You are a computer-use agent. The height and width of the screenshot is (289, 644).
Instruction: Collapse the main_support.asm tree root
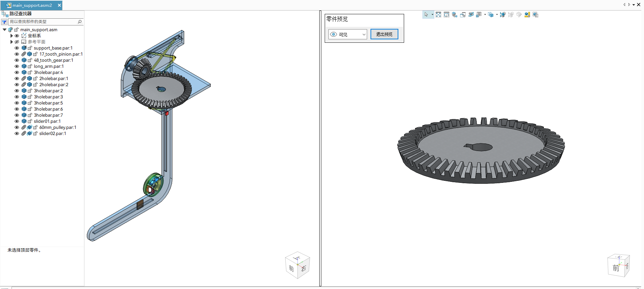point(4,30)
